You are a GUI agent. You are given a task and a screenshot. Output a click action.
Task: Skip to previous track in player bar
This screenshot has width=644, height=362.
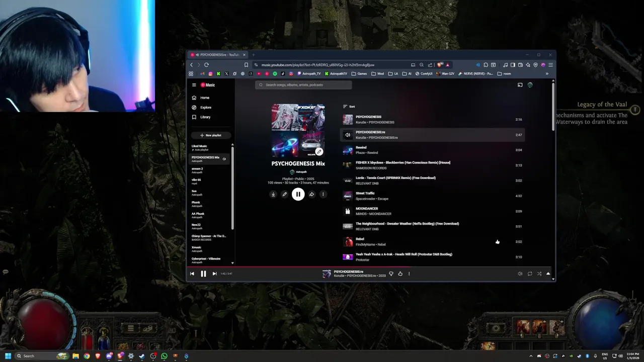192,274
